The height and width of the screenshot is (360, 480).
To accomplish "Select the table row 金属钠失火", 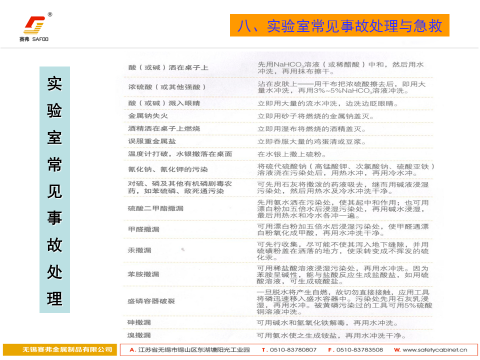I will [x=278, y=116].
